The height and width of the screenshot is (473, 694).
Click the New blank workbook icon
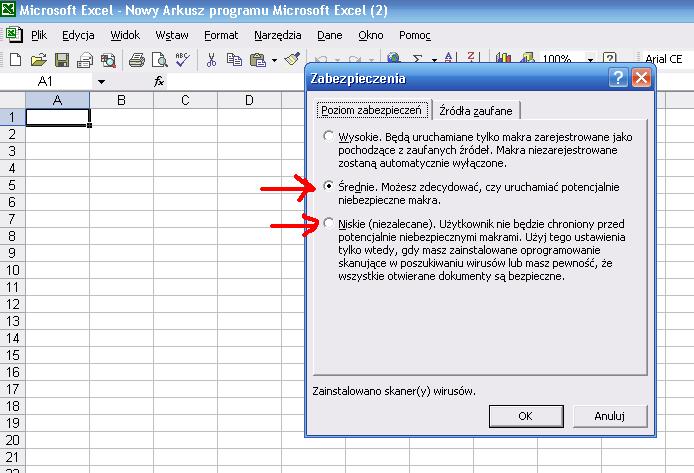coord(15,59)
